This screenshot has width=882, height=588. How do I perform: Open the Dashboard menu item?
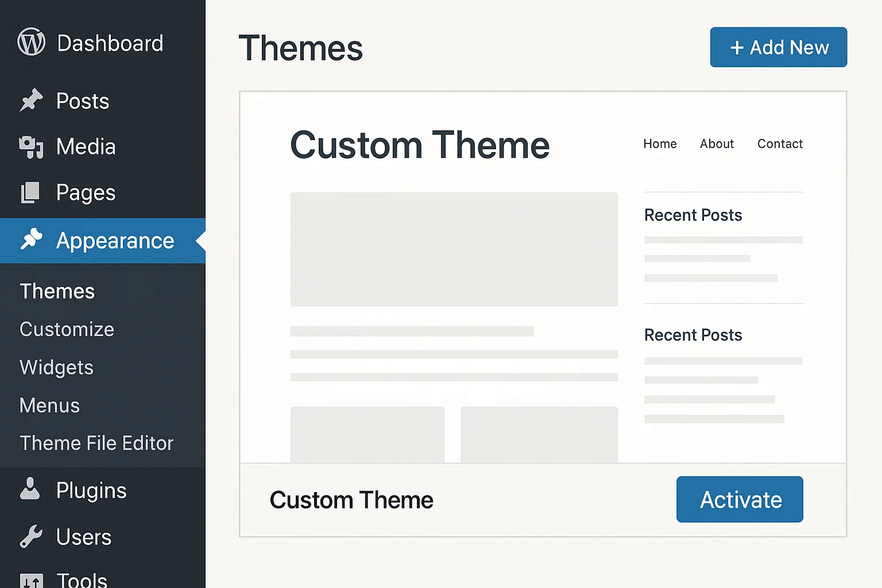click(110, 43)
